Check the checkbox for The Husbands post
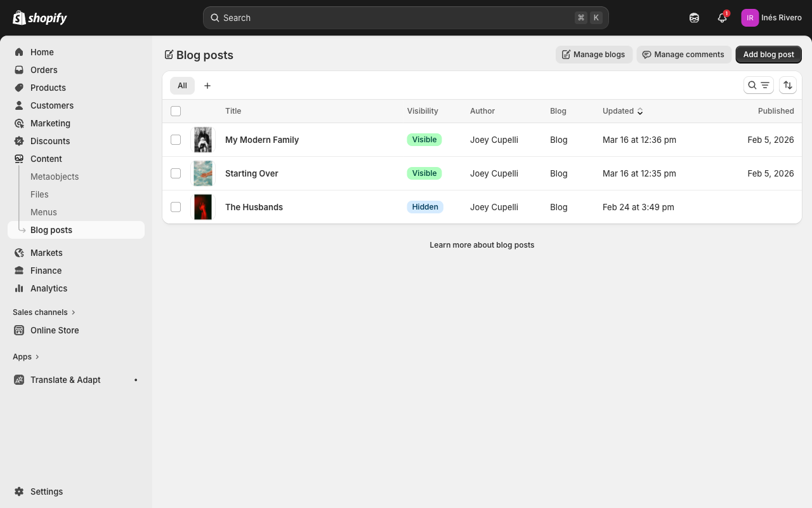This screenshot has height=508, width=812. [176, 207]
